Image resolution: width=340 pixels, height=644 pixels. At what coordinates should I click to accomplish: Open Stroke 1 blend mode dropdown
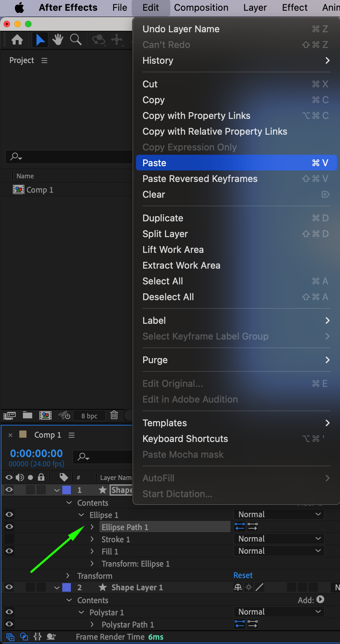(279, 539)
